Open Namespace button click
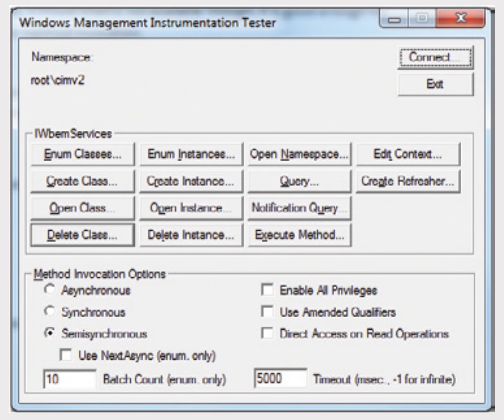 (x=299, y=155)
